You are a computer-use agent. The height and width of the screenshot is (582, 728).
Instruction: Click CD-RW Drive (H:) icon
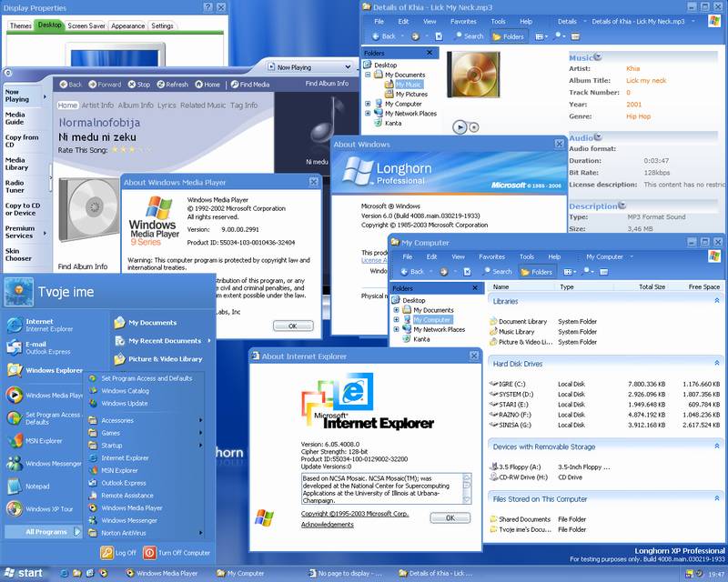493,477
